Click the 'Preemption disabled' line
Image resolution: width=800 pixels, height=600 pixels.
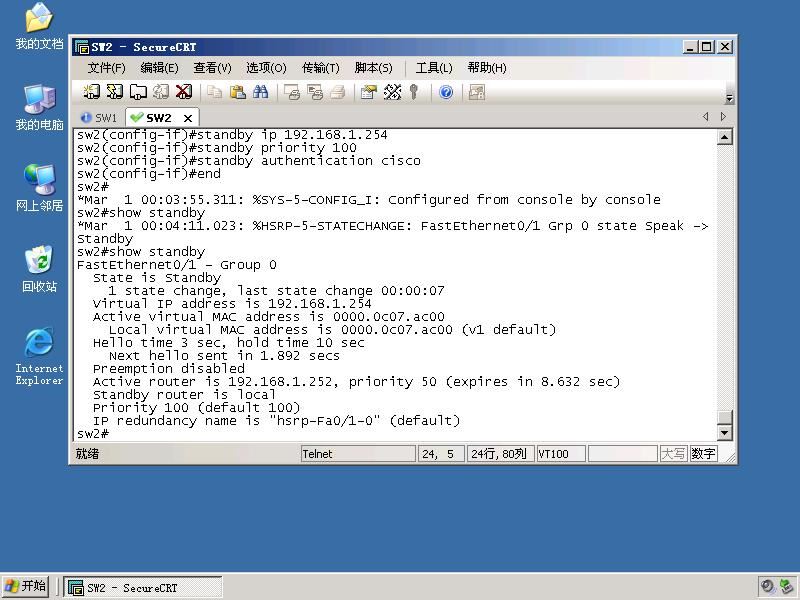pos(168,369)
